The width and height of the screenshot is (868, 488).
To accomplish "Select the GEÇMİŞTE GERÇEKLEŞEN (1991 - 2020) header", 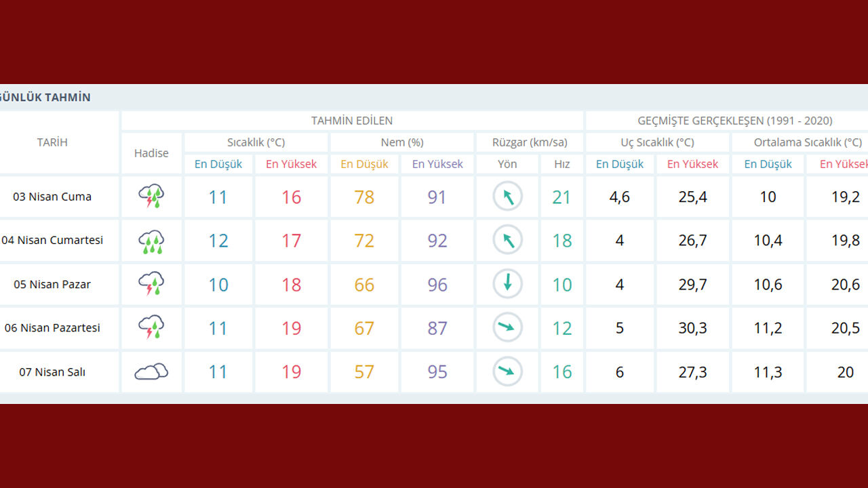I will (x=734, y=121).
